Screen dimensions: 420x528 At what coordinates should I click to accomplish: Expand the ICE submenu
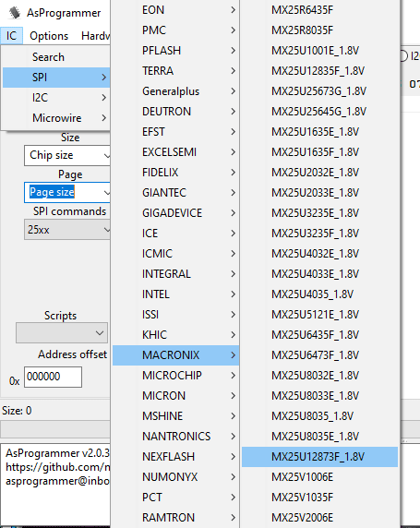(x=175, y=233)
